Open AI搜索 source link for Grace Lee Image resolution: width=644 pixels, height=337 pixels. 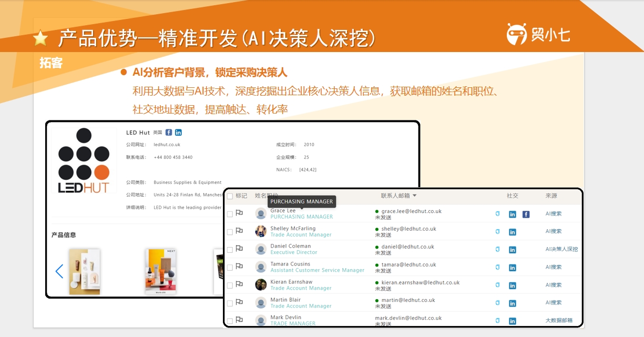tap(554, 213)
